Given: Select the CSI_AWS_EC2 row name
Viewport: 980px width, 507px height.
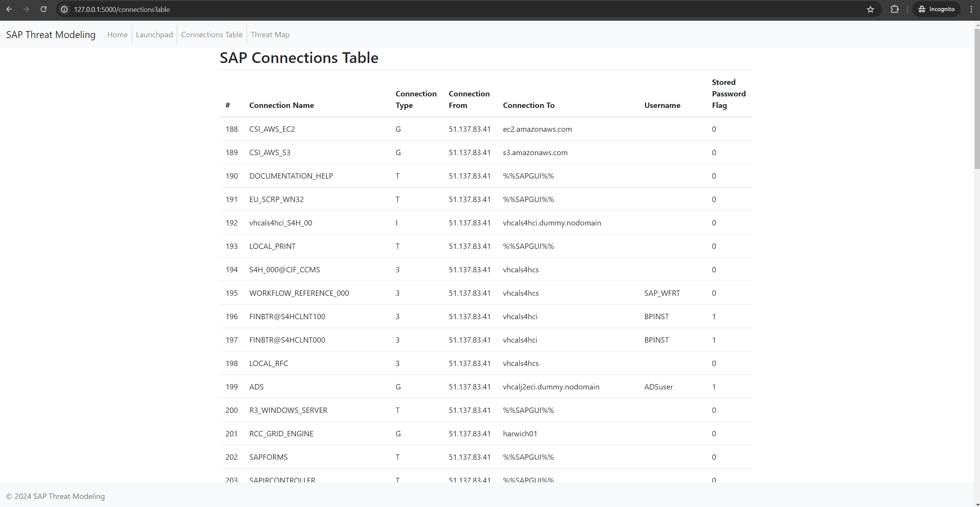Looking at the screenshot, I should click(272, 129).
